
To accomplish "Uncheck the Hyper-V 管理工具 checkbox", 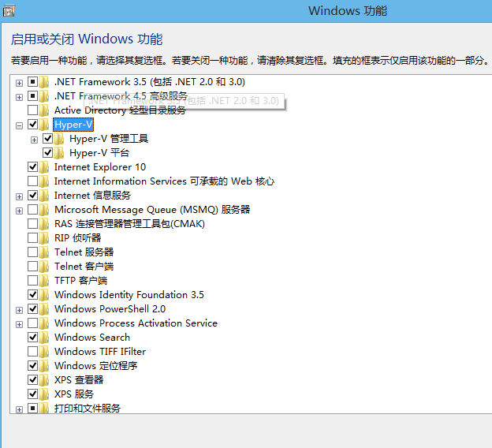I will pyautogui.click(x=47, y=139).
